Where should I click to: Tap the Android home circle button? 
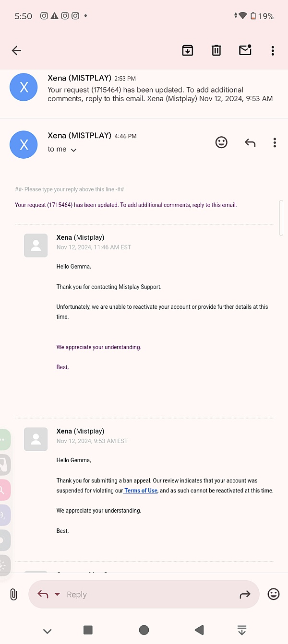[144, 630]
